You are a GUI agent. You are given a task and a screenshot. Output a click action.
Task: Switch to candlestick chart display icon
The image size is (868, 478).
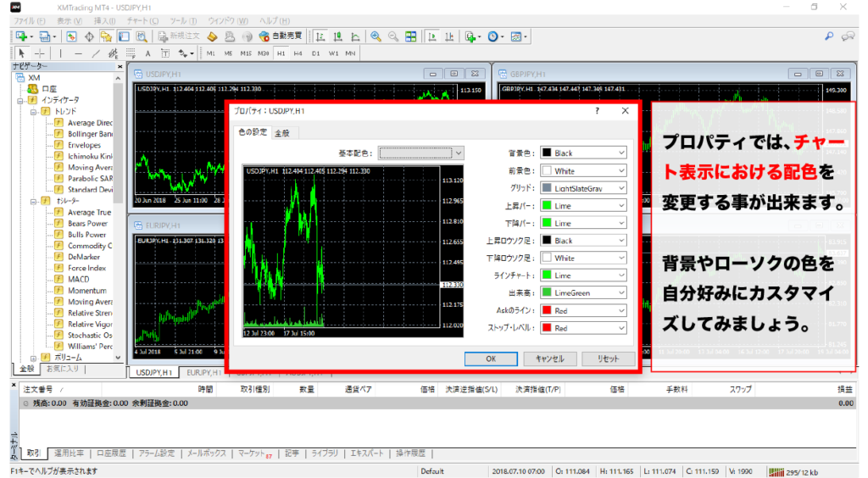pyautogui.click(x=337, y=36)
